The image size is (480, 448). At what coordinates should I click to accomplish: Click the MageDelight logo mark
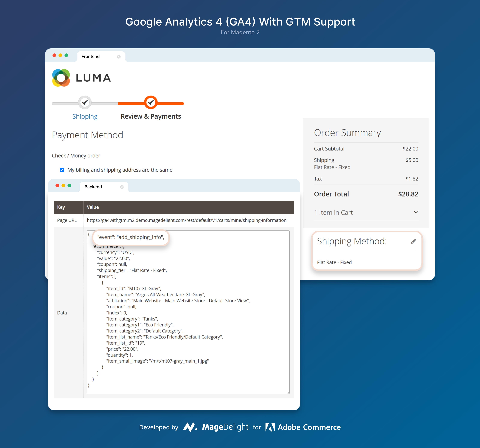[x=190, y=427]
